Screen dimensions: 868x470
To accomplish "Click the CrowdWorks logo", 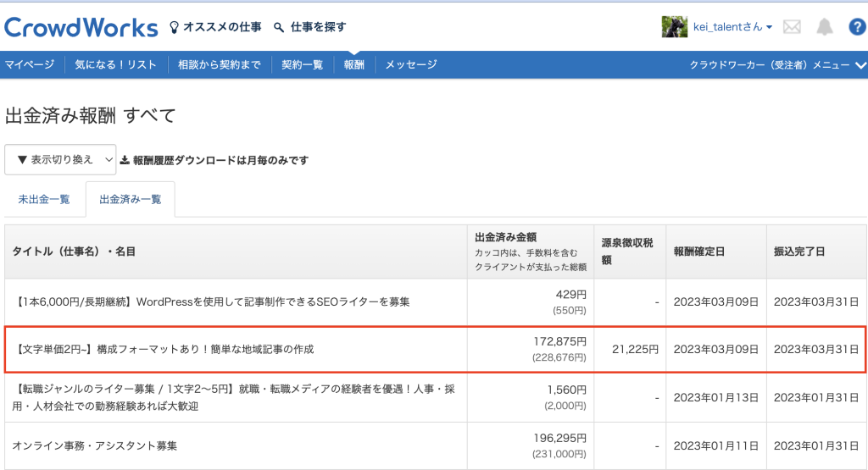I will tap(81, 27).
